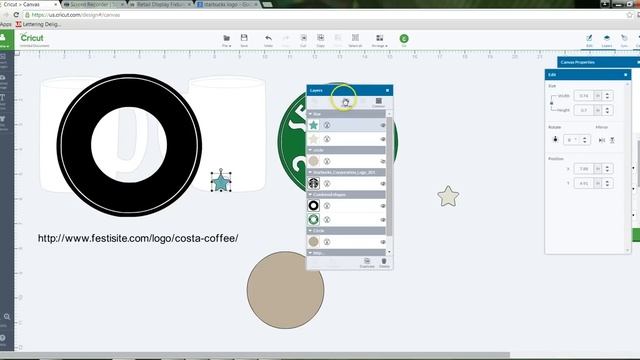Click the Height stepper arrows
The image size is (640, 360).
(x=607, y=110)
